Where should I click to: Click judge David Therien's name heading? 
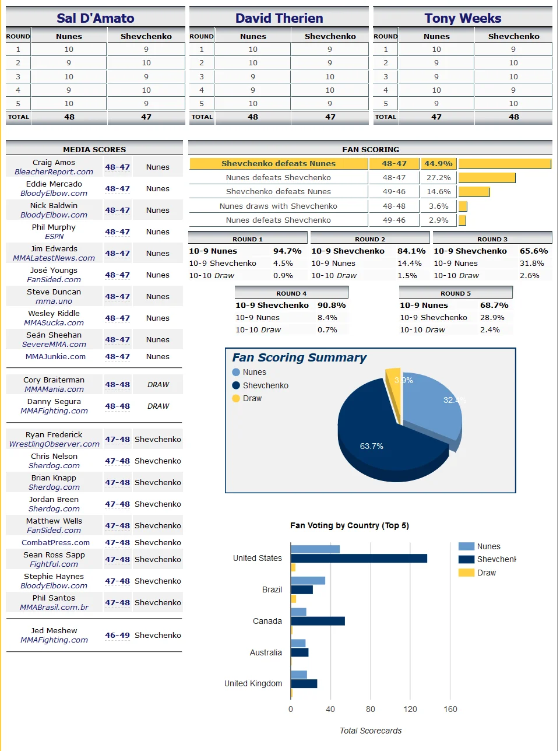(x=279, y=18)
